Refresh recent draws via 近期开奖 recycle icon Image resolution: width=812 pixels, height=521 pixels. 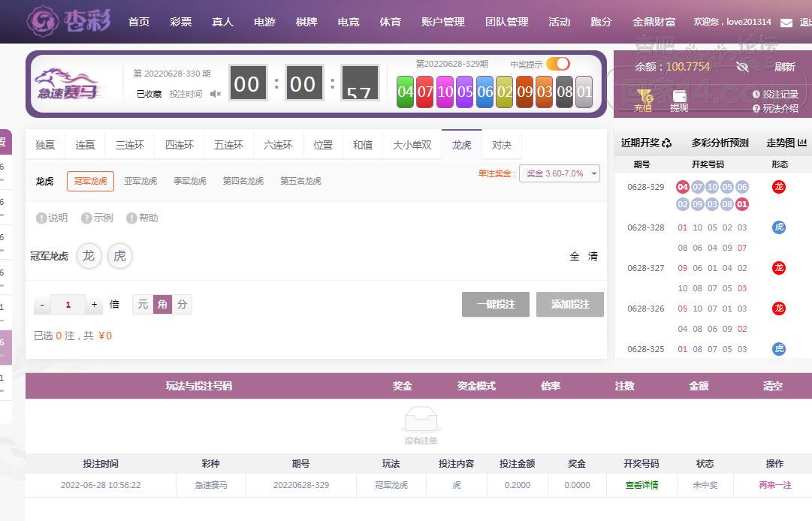point(667,143)
